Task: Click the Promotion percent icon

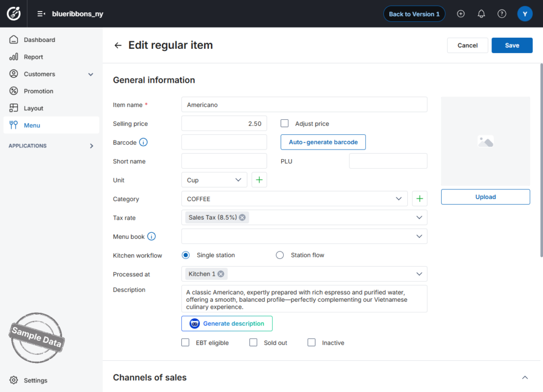Action: coord(13,91)
